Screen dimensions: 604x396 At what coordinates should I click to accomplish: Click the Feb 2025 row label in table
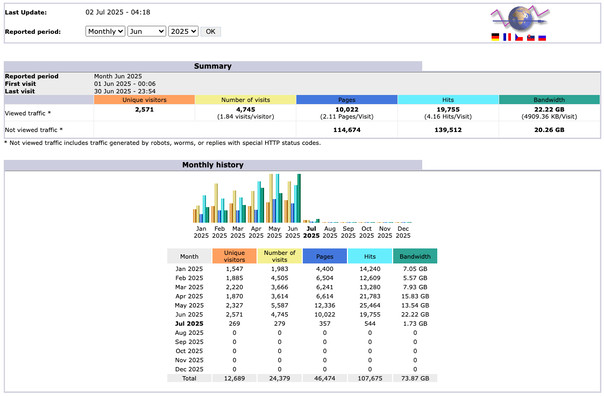coord(189,278)
